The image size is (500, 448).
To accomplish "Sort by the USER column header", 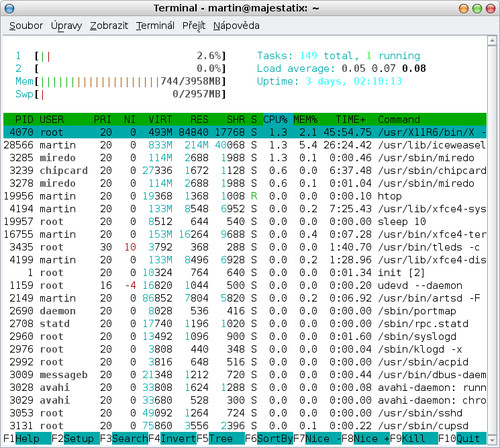I will 52,119.
